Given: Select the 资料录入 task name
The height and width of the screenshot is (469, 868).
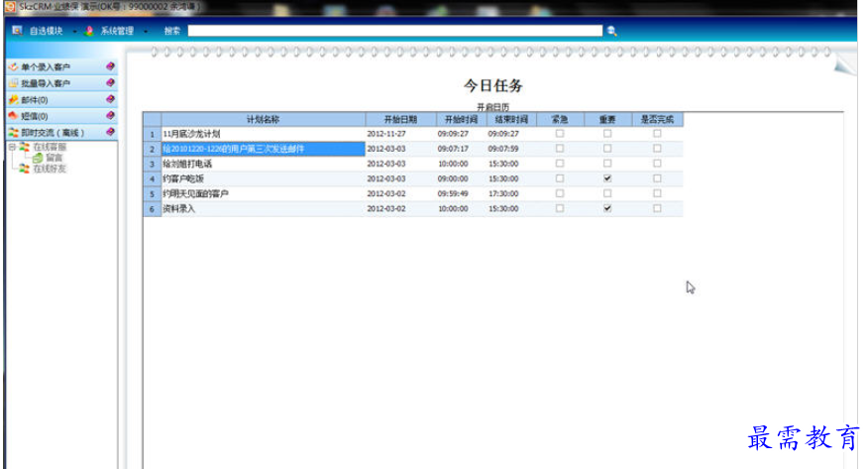Looking at the screenshot, I should (x=178, y=209).
